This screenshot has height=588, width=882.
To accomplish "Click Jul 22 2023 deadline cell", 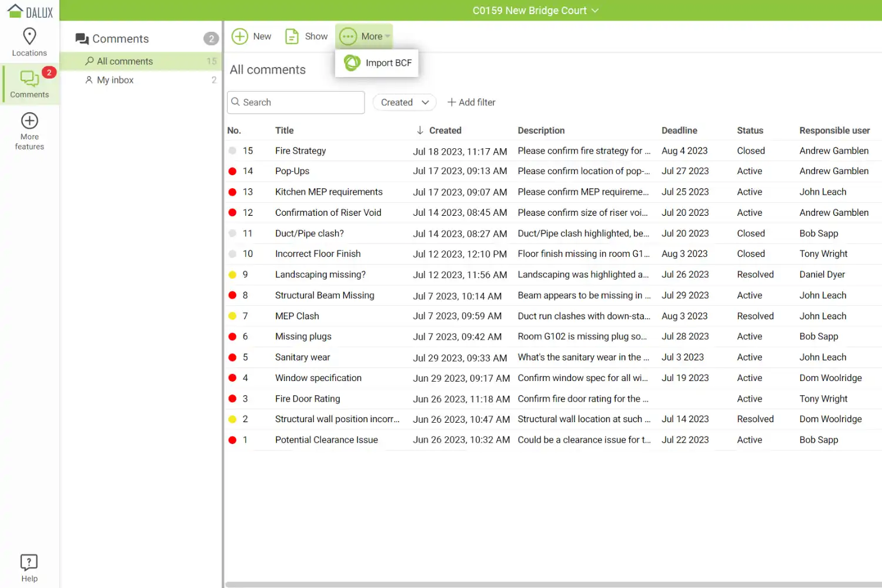I will pos(685,440).
